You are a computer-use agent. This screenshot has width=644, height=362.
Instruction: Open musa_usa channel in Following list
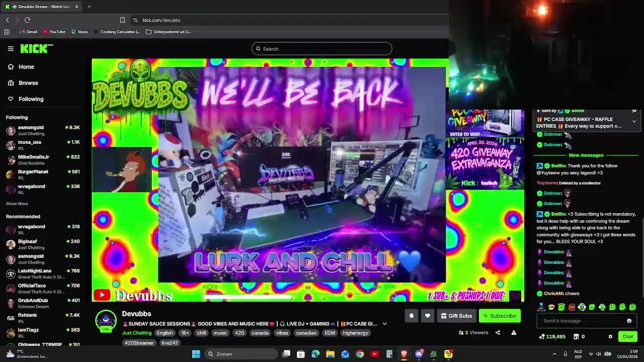pyautogui.click(x=43, y=145)
